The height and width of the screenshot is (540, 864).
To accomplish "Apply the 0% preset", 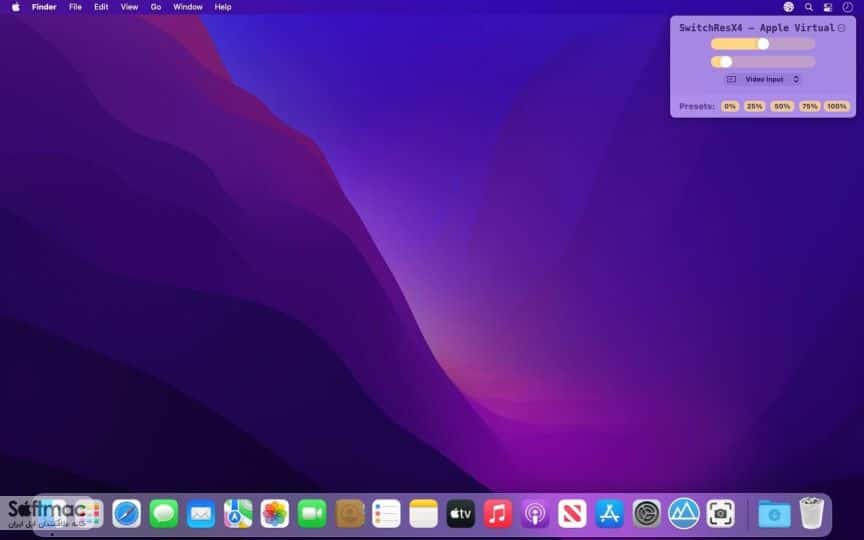I will pyautogui.click(x=730, y=106).
